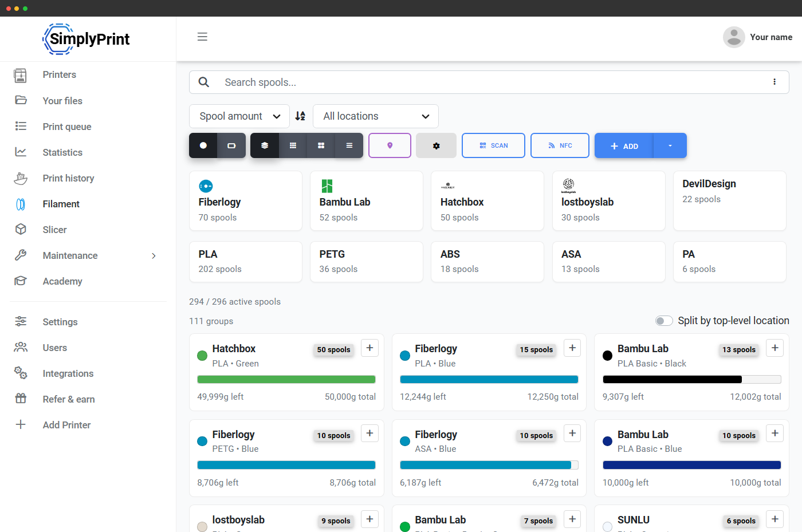Screen dimensions: 802x532
Task: Reverse sort order with sort icon
Action: click(300, 116)
